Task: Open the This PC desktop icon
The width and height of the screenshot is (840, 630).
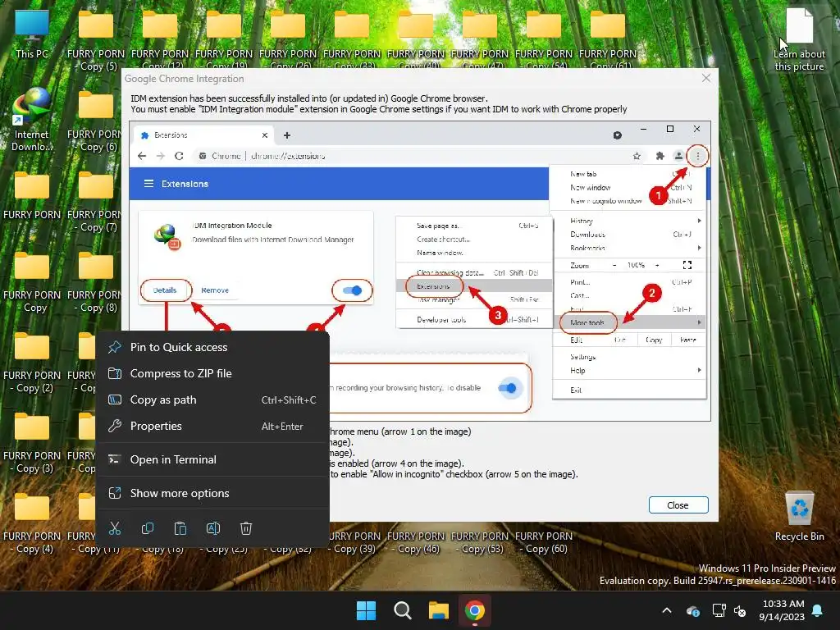Action: pos(32,34)
